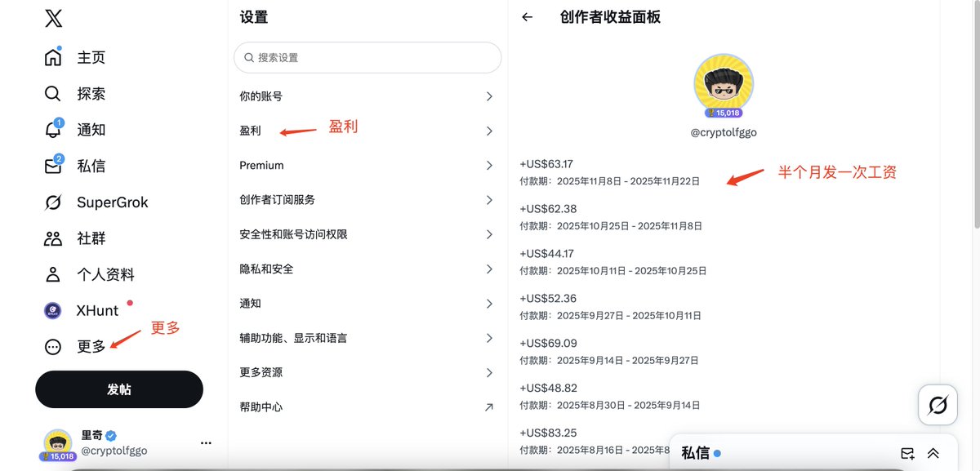Open 创作者订阅服务 chevron
Image resolution: width=980 pixels, height=471 pixels.
[x=489, y=200]
